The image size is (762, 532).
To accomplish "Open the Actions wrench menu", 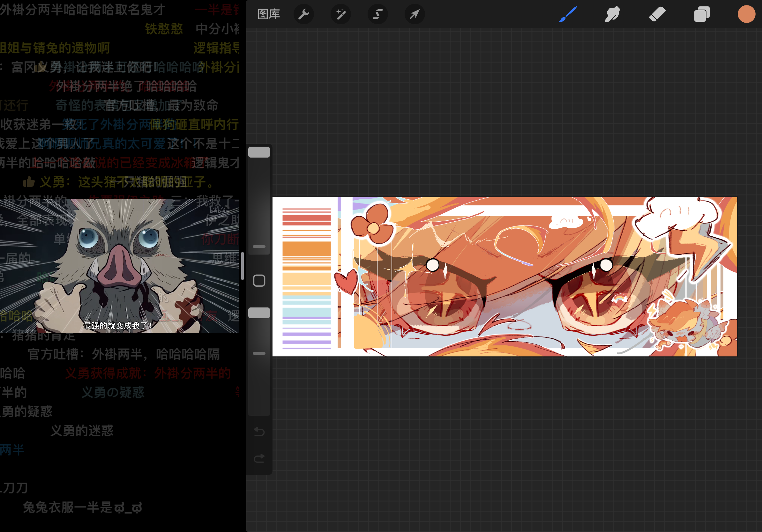I will [x=304, y=14].
